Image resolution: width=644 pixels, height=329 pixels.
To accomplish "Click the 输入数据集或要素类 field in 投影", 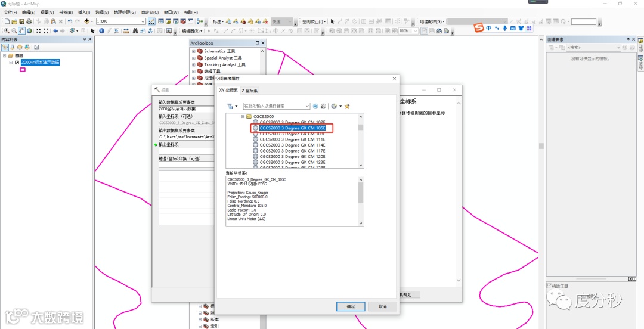I will 187,109.
